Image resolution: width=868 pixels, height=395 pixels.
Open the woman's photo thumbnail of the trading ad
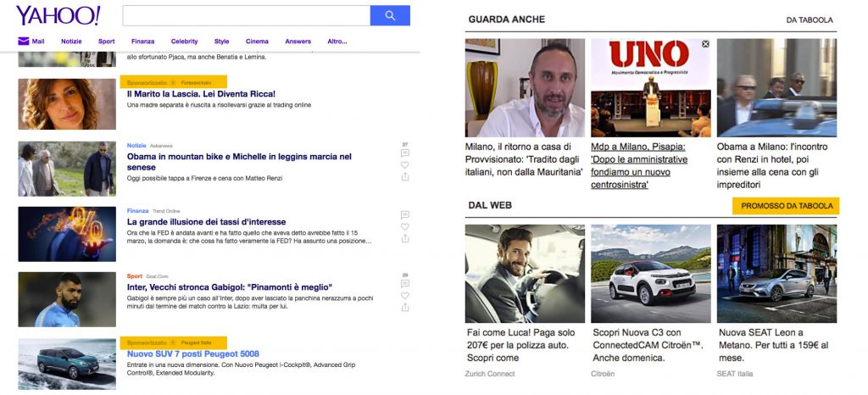67,104
